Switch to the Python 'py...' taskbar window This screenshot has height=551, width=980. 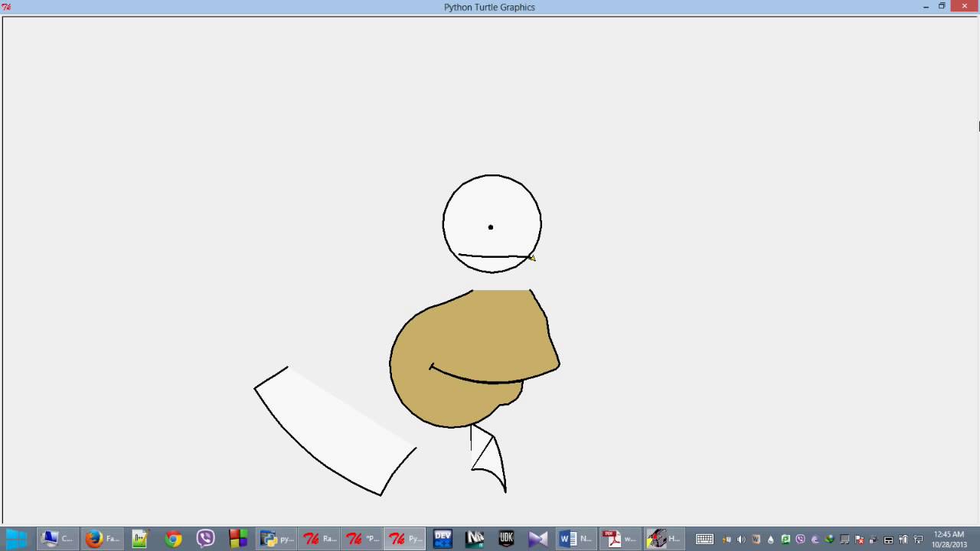click(x=277, y=539)
